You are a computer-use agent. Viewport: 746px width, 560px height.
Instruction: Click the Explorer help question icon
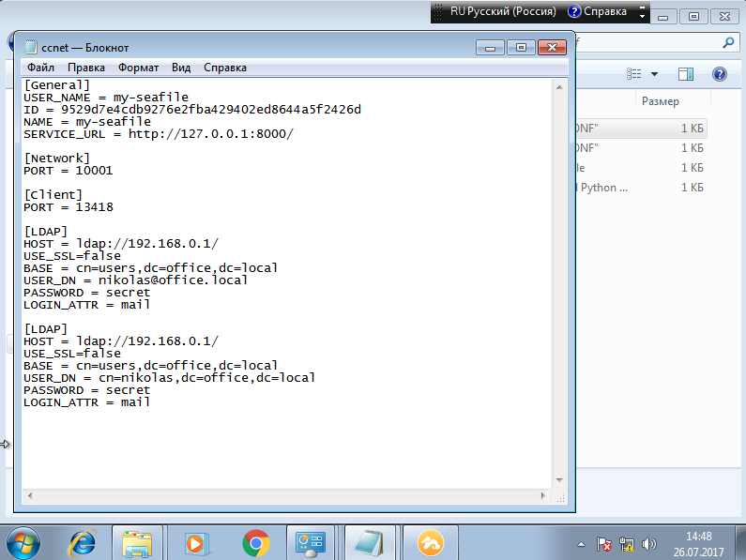720,74
